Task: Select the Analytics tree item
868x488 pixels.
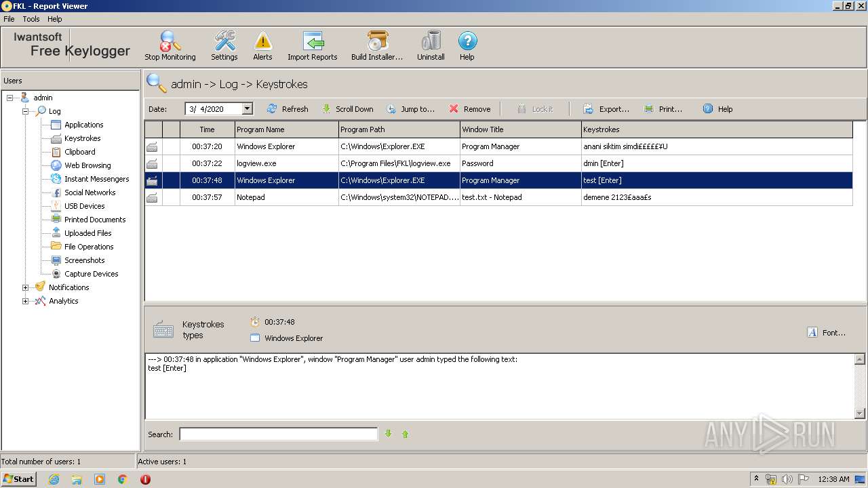Action: [63, 301]
